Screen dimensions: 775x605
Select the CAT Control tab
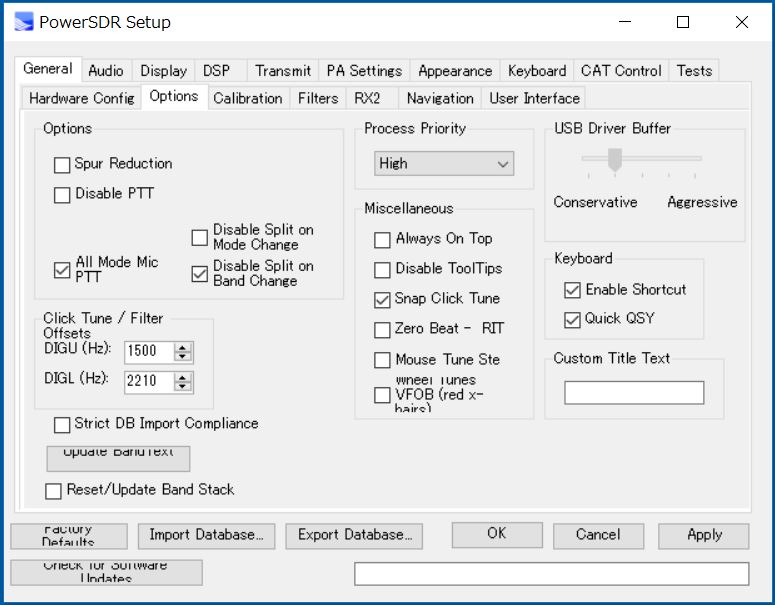coord(621,71)
